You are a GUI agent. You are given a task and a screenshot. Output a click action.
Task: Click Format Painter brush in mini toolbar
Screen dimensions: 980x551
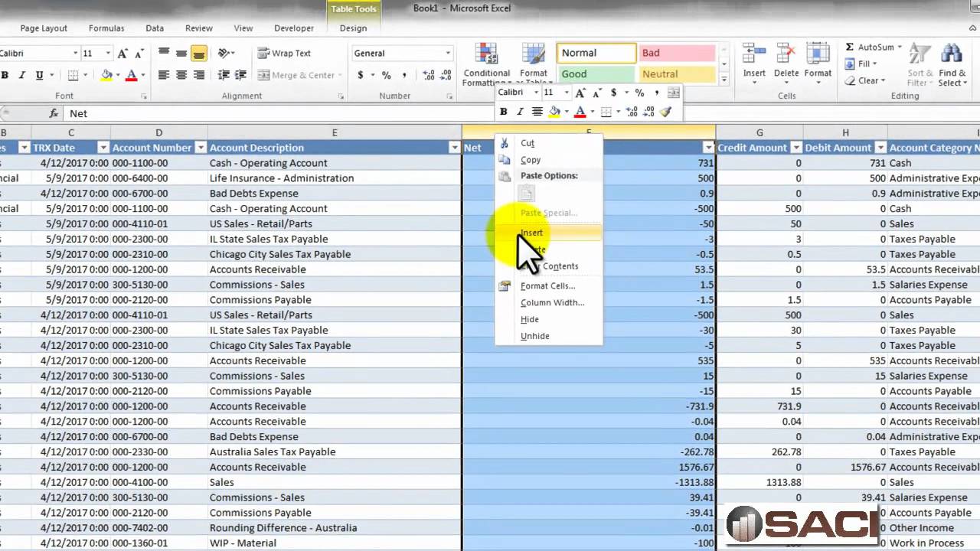coord(665,112)
